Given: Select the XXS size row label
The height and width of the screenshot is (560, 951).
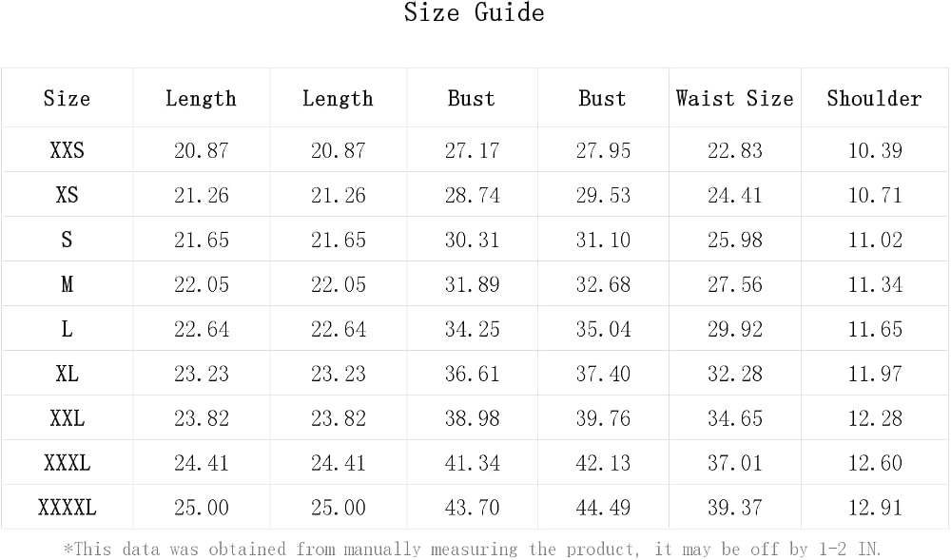Looking at the screenshot, I should coord(67,149).
